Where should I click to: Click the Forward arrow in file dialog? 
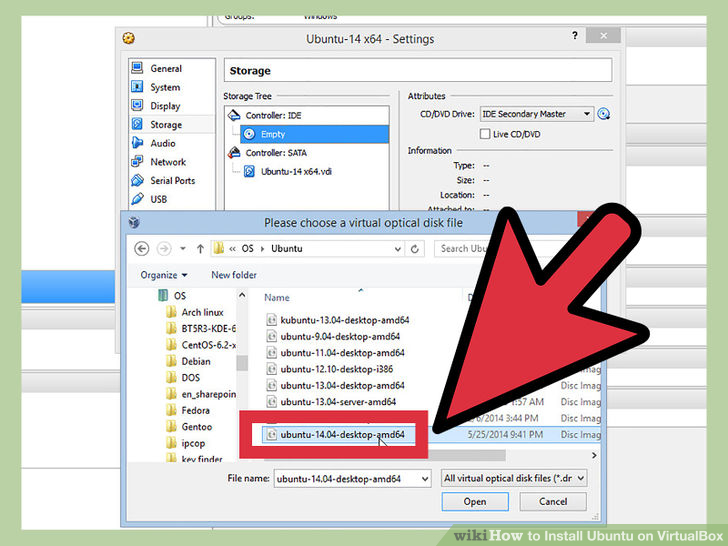click(164, 249)
